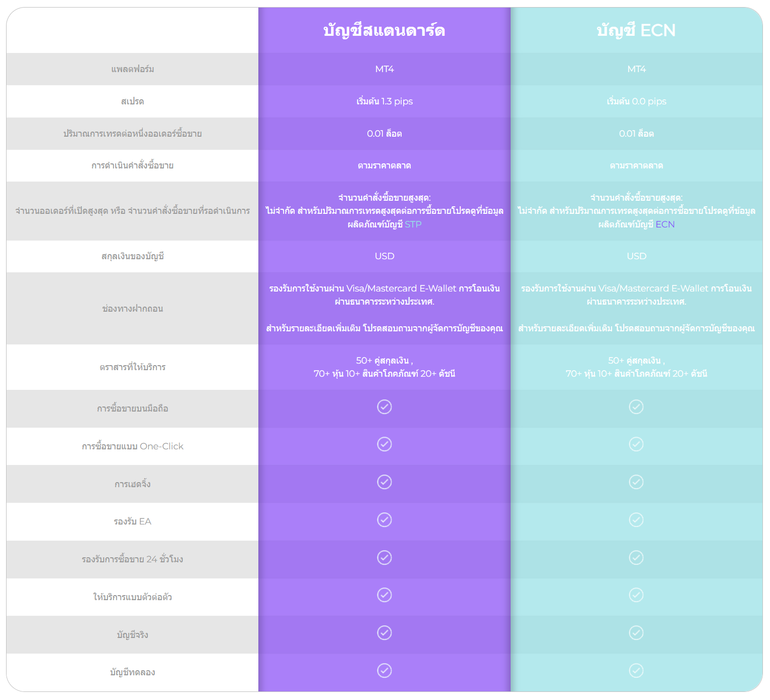Click the บัญชีจริง checkmark under Standard account
Viewport: 770px width, 700px height.
pos(384,633)
